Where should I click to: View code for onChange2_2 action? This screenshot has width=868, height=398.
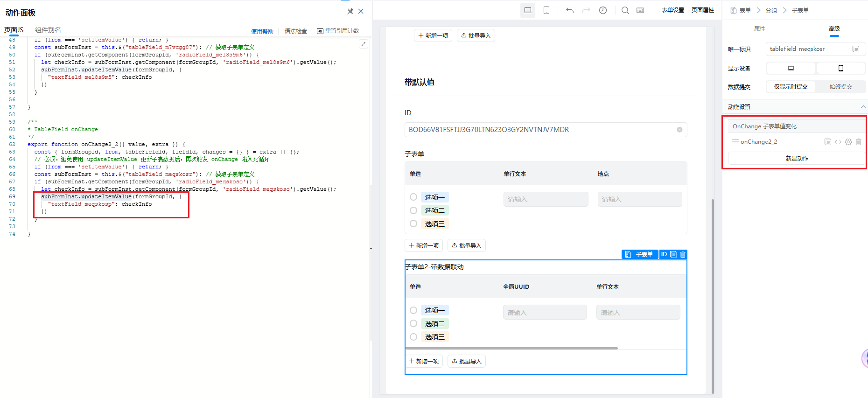point(838,142)
